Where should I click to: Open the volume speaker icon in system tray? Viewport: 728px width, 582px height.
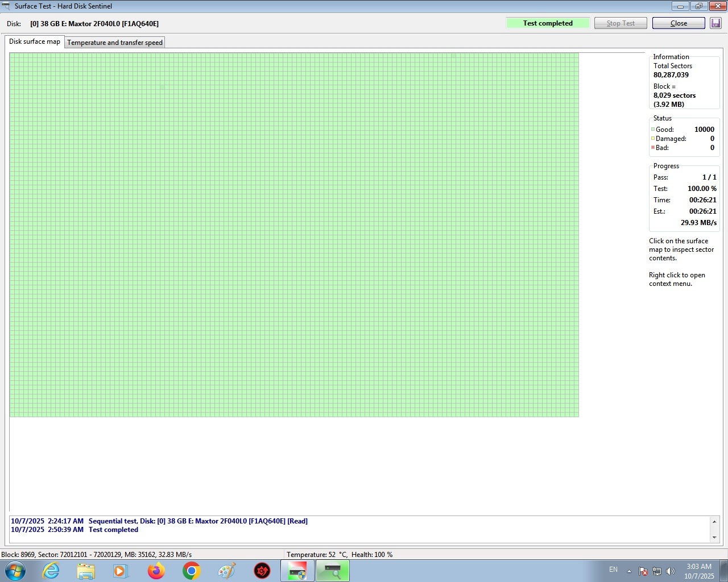pyautogui.click(x=671, y=571)
